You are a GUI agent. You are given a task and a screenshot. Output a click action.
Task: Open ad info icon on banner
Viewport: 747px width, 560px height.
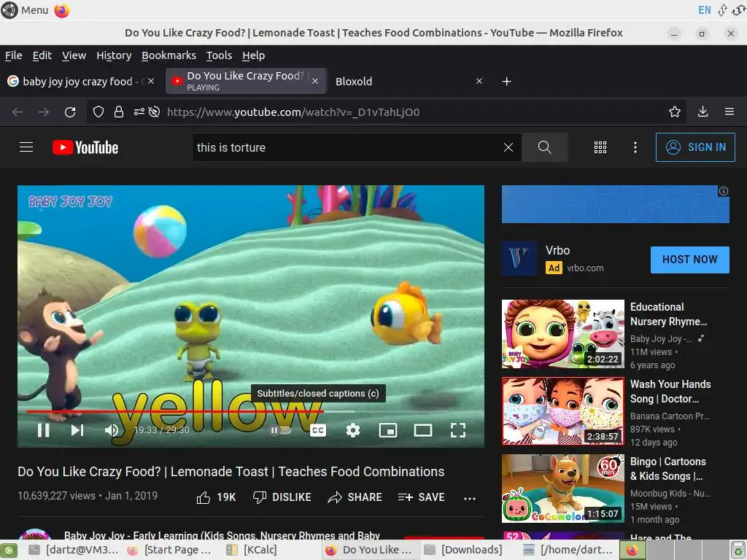click(x=723, y=191)
